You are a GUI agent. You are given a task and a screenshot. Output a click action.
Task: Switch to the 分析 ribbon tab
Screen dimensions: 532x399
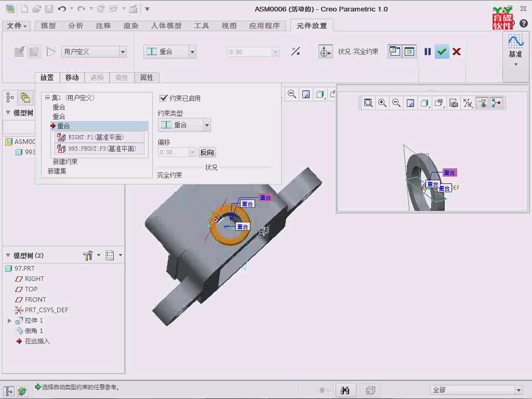[x=76, y=26]
